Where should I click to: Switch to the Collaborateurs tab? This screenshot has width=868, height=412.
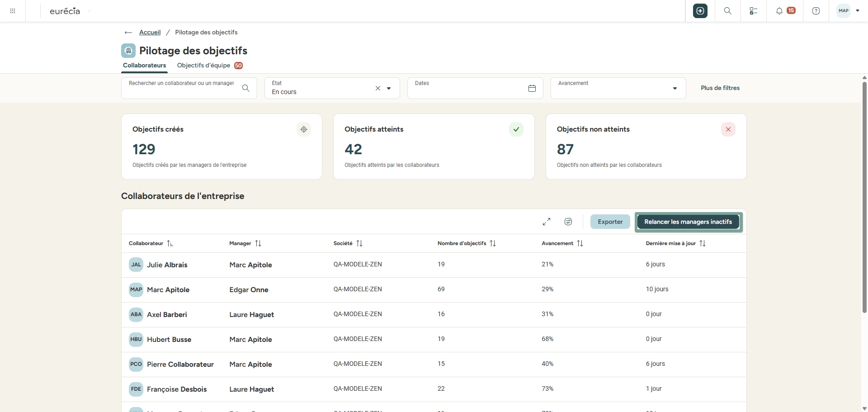[x=145, y=66]
